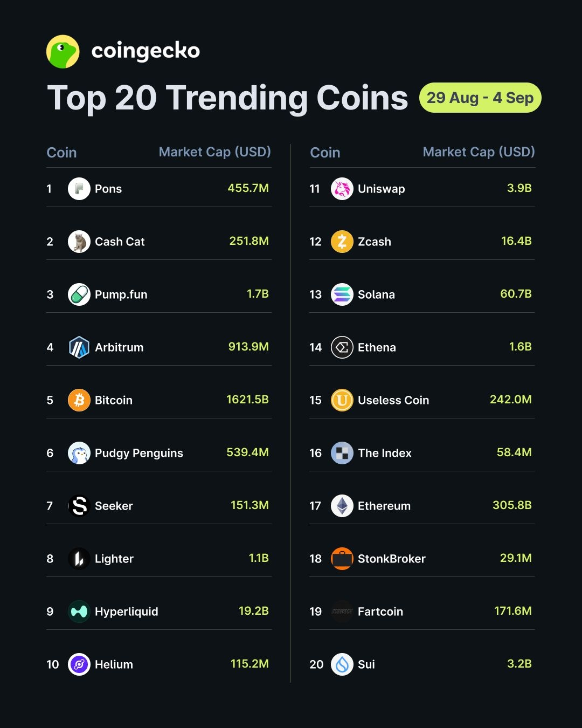Click the Zcash yellow icon

point(342,242)
